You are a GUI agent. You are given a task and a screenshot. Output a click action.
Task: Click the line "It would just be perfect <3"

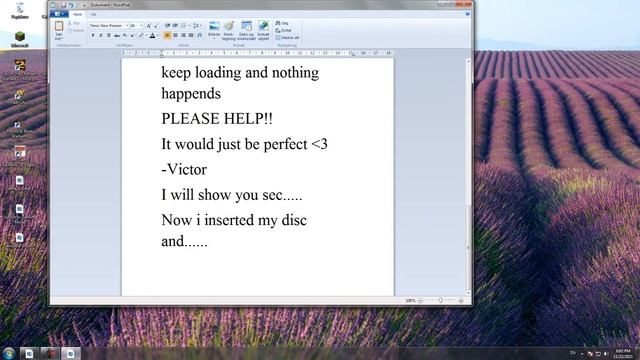pos(244,144)
